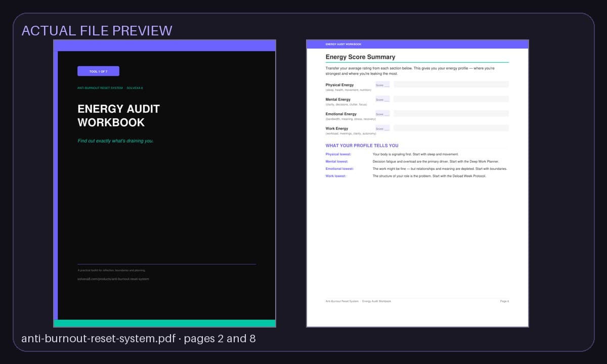Click the 'Physical lowest:' label
Screen dimensions: 607x364
[x=338, y=154]
